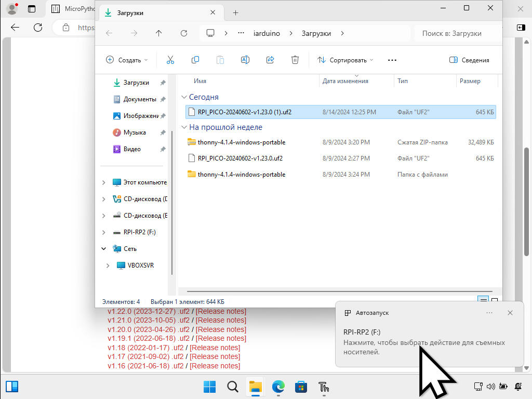Select Загрузки in the navigation pane
532x399 pixels.
click(x=136, y=83)
